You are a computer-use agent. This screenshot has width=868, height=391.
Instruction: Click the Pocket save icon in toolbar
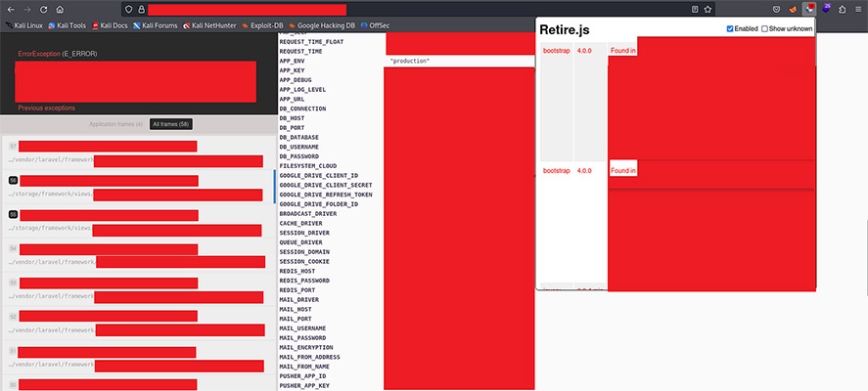point(775,9)
